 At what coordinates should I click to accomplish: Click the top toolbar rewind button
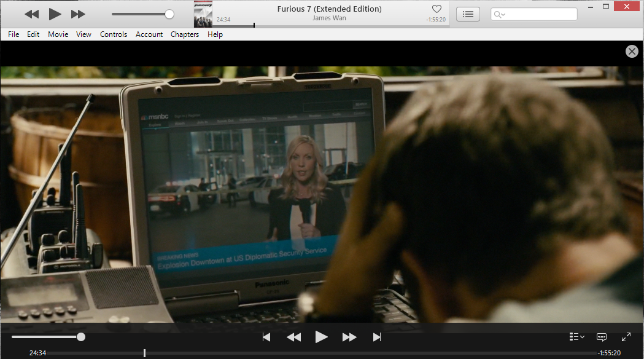click(x=32, y=14)
